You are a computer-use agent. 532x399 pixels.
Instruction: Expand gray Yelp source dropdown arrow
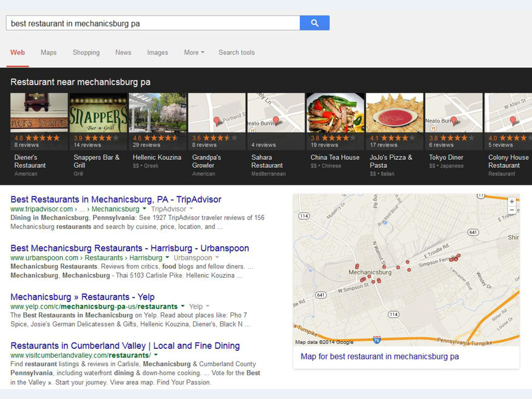pyautogui.click(x=207, y=305)
